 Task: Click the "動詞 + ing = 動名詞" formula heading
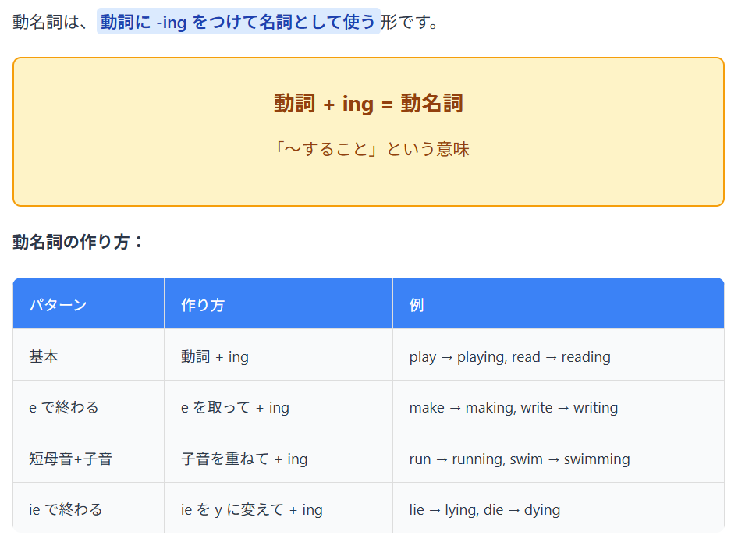click(368, 103)
